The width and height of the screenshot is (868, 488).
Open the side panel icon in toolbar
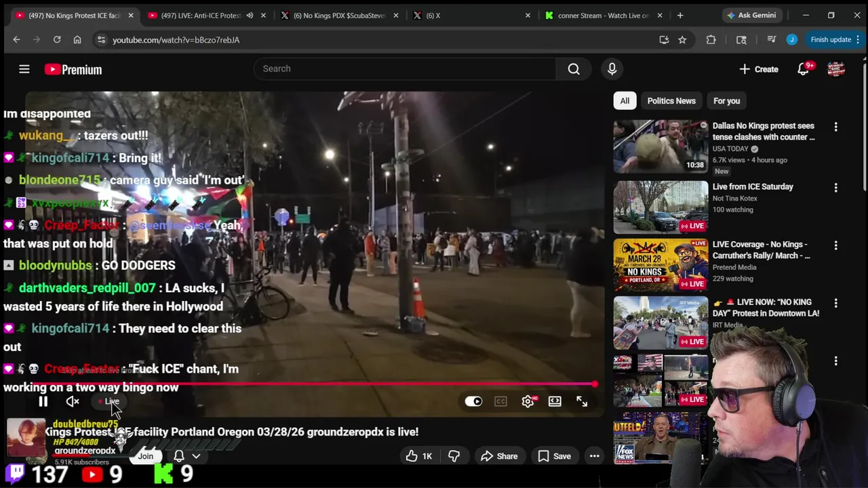(741, 40)
